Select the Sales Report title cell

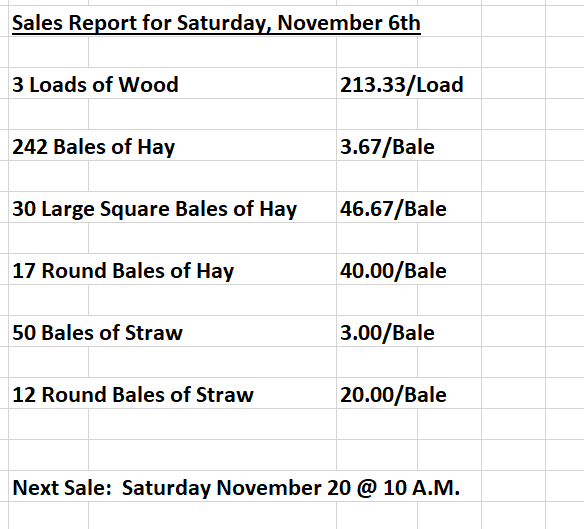click(x=216, y=23)
